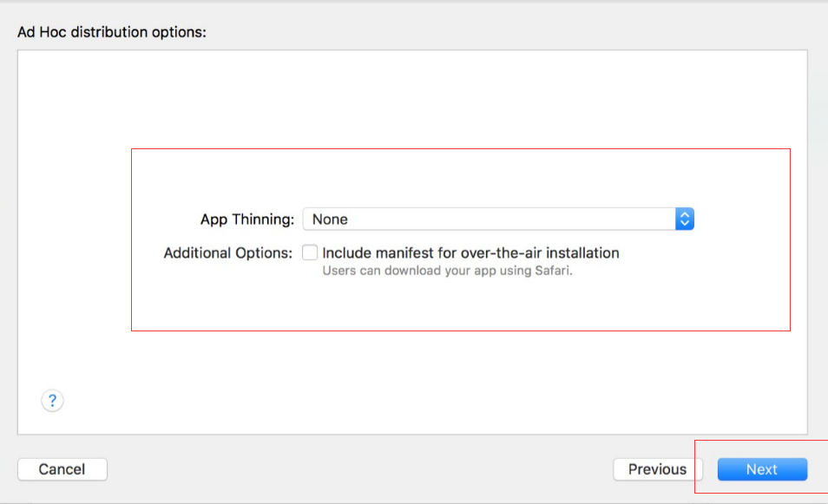Click 'Users can download your app using Safari' text
Image resolution: width=828 pixels, height=504 pixels.
pos(448,271)
